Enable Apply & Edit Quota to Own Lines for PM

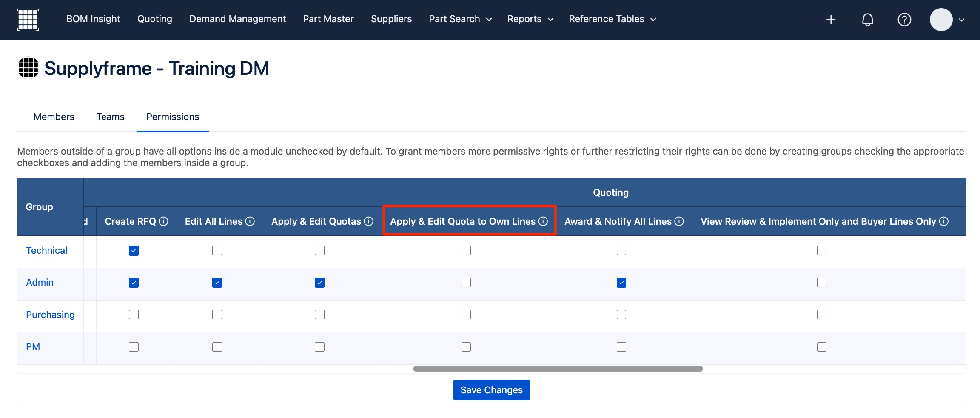pyautogui.click(x=466, y=347)
